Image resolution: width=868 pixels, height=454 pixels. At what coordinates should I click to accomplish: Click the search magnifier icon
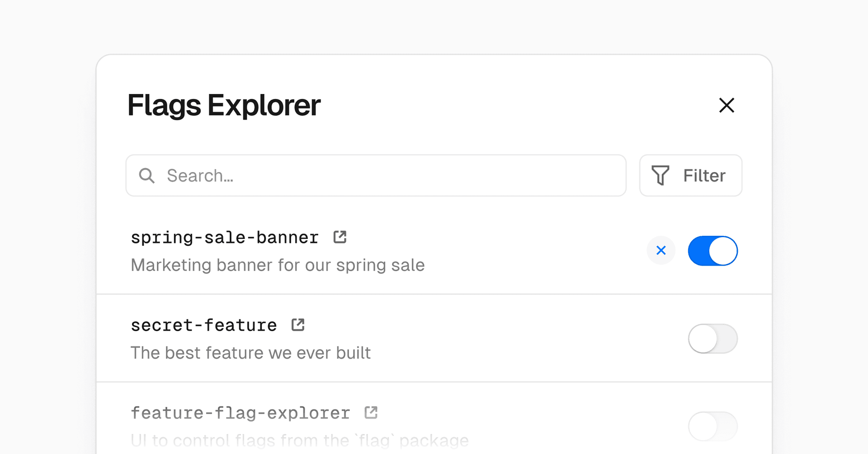[x=147, y=176]
